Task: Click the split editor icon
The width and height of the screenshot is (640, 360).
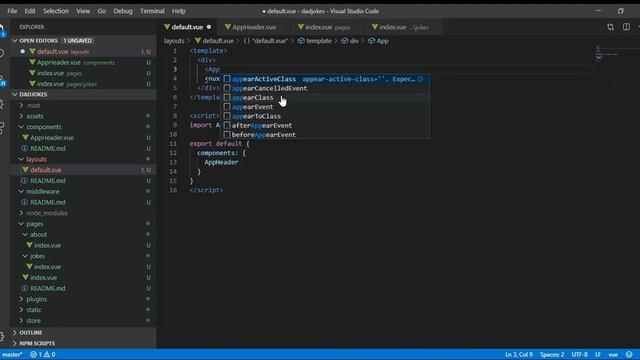Action: coord(626,27)
